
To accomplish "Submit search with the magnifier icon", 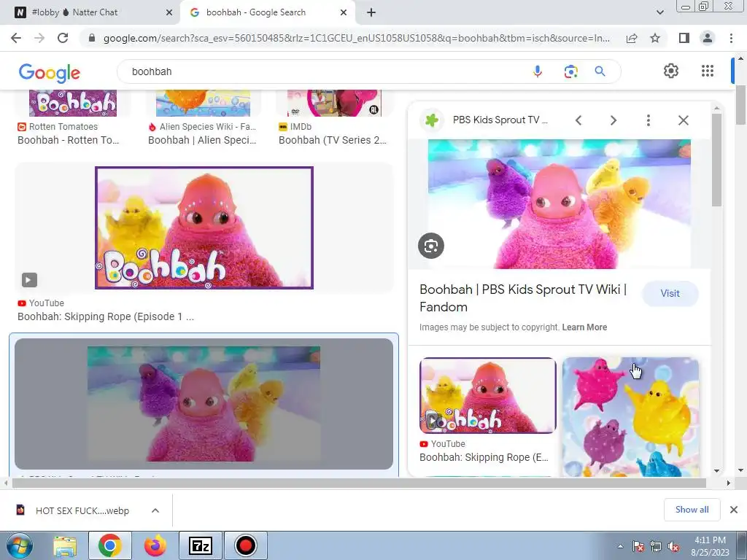I will tap(600, 71).
